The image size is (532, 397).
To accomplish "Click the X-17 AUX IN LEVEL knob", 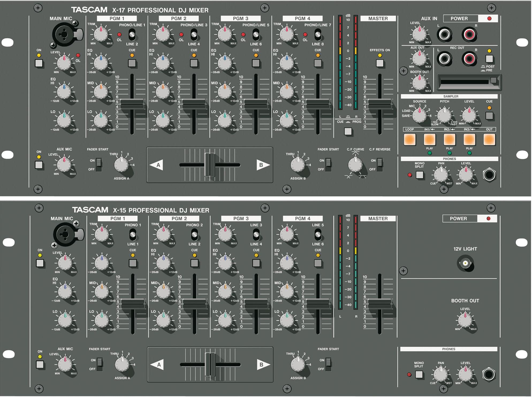I will [x=420, y=34].
